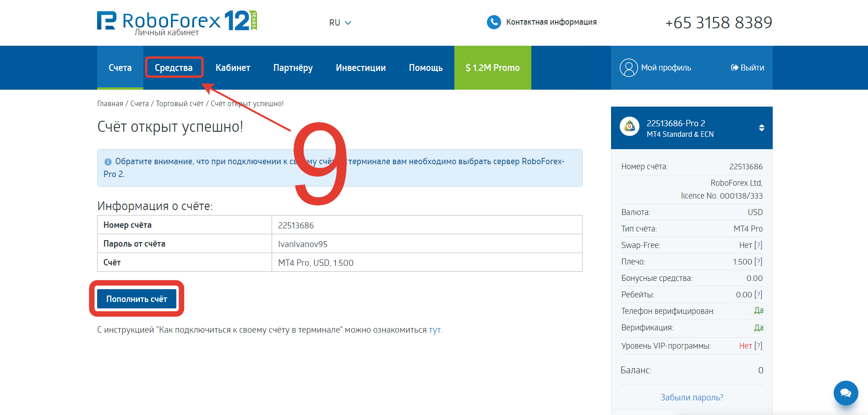Click Выйти to log out

point(748,68)
